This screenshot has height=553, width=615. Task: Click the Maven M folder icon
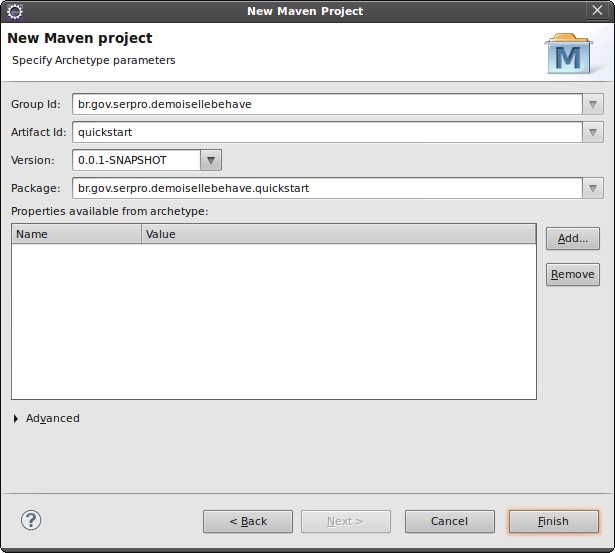point(569,54)
